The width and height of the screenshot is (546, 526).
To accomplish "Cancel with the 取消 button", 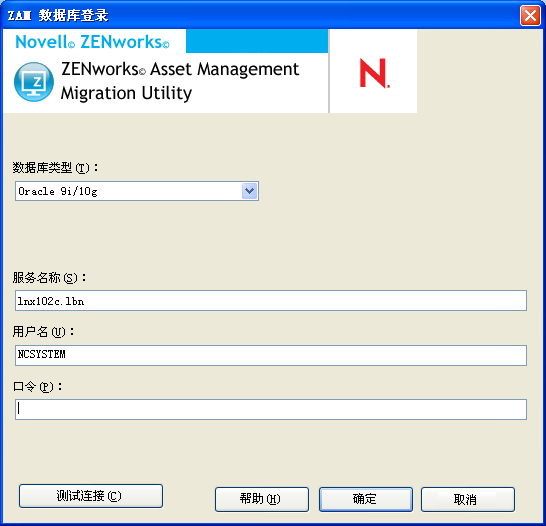I will click(x=468, y=499).
